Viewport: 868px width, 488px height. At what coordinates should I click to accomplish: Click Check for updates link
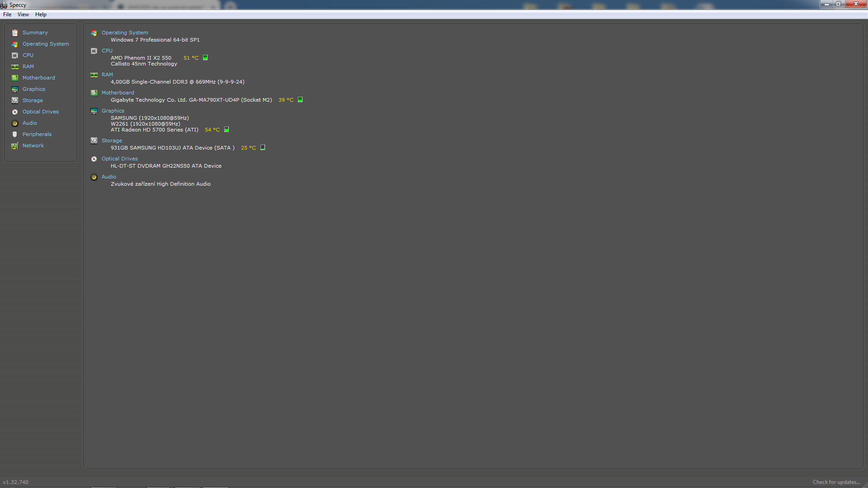pyautogui.click(x=836, y=482)
